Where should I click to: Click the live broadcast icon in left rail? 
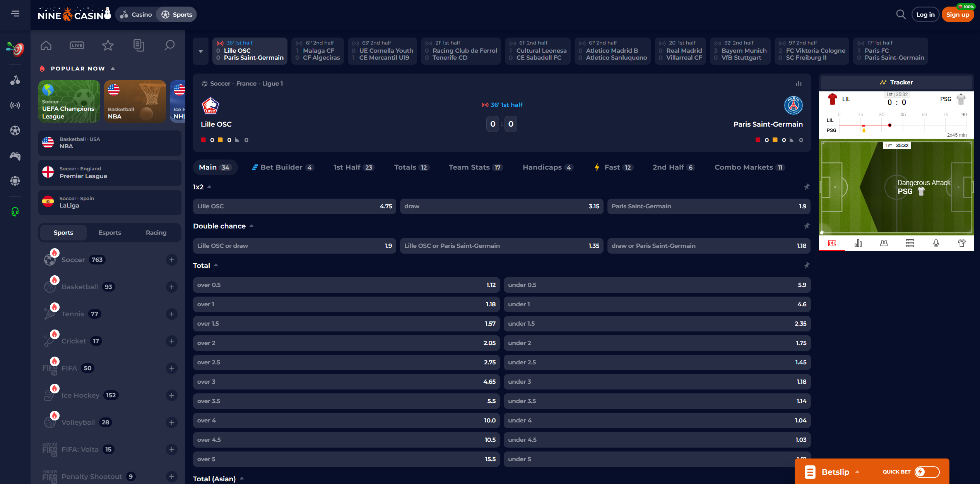(15, 105)
